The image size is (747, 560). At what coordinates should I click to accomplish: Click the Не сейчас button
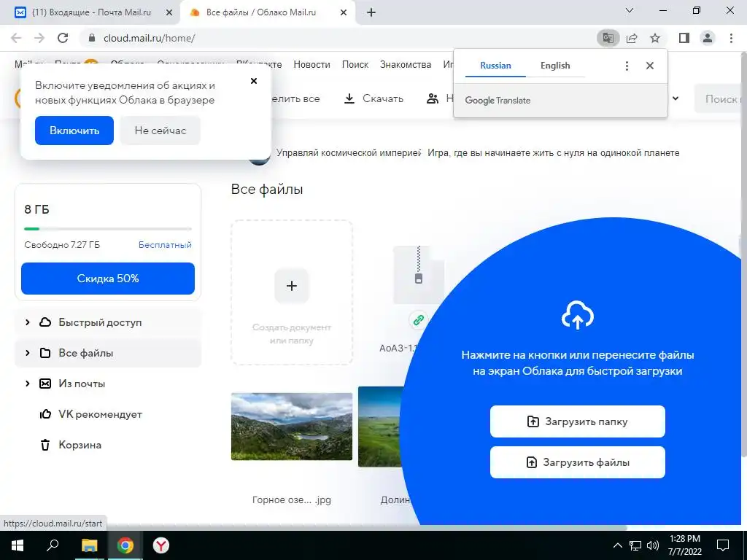(x=160, y=131)
